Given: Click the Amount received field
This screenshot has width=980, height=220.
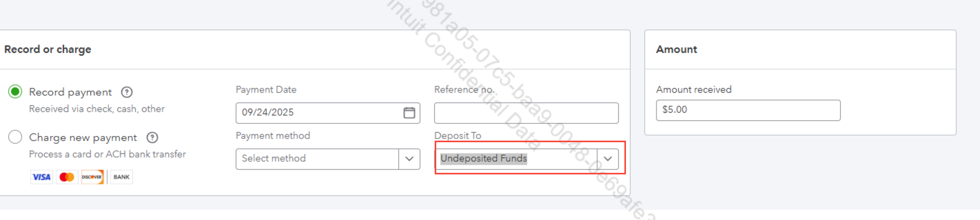Looking at the screenshot, I should [748, 110].
